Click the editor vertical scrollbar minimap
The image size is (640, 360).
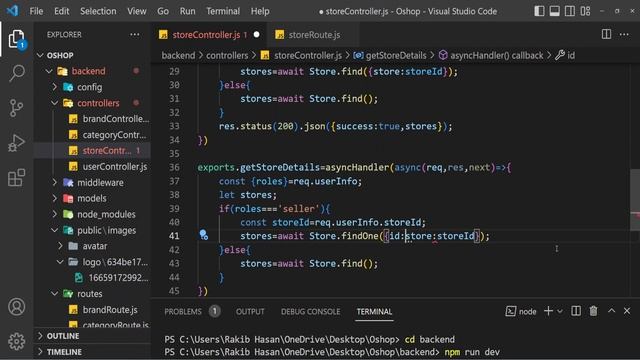(635, 200)
